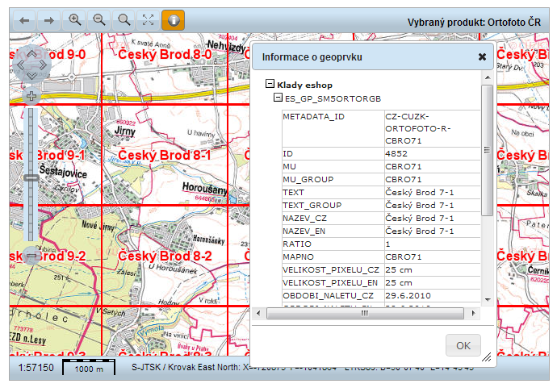This screenshot has width=557, height=392.
Task: Click the Jirny town label on map
Action: tap(124, 131)
